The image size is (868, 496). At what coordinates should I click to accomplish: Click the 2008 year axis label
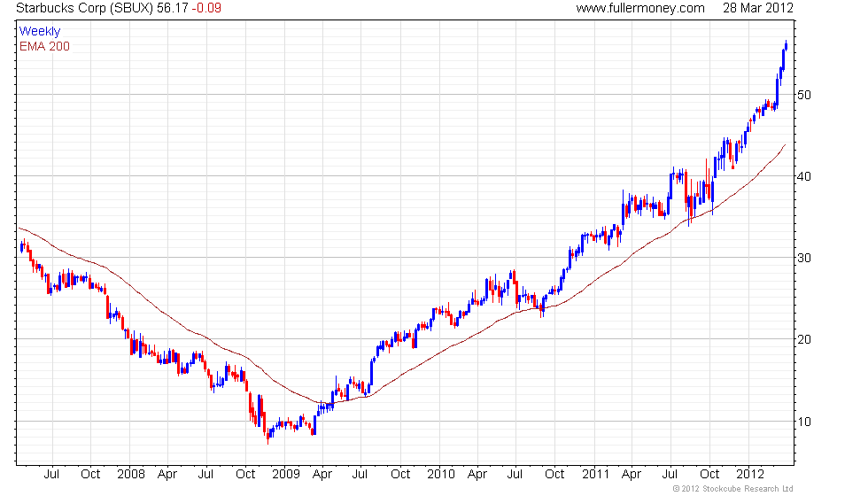pos(131,474)
